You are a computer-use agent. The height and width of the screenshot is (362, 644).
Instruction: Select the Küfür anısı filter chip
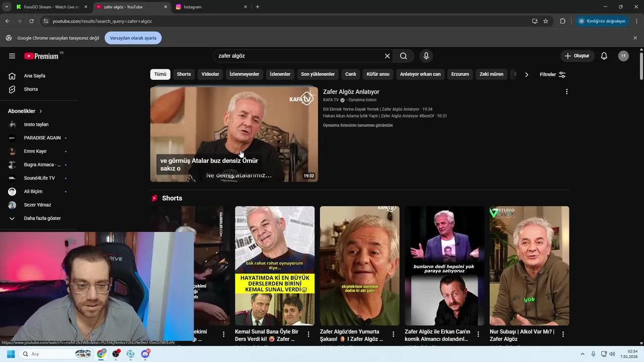point(378,74)
